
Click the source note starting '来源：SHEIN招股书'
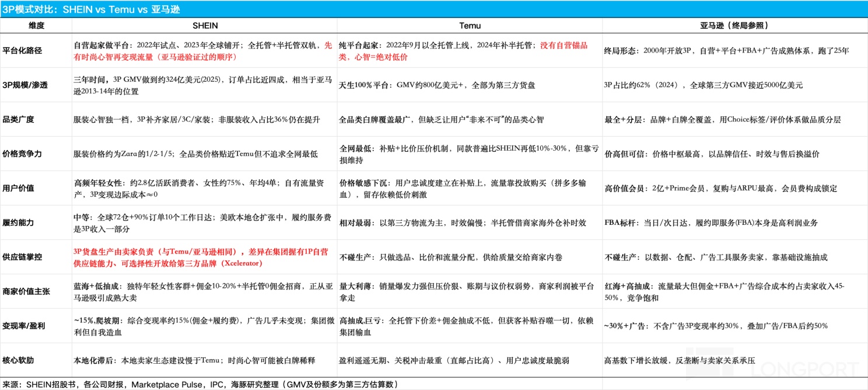coord(201,384)
